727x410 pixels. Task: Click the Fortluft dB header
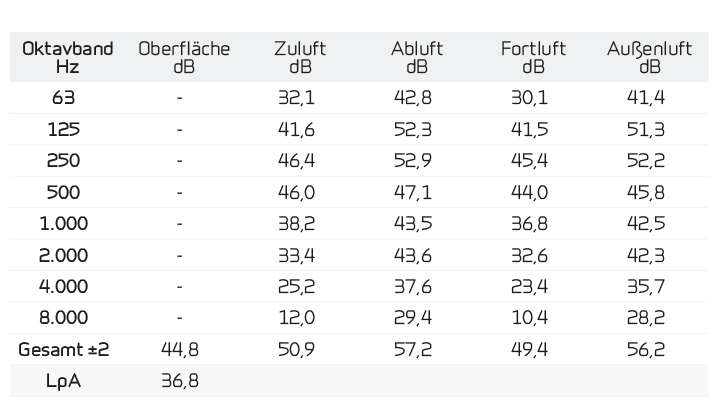tap(533, 58)
